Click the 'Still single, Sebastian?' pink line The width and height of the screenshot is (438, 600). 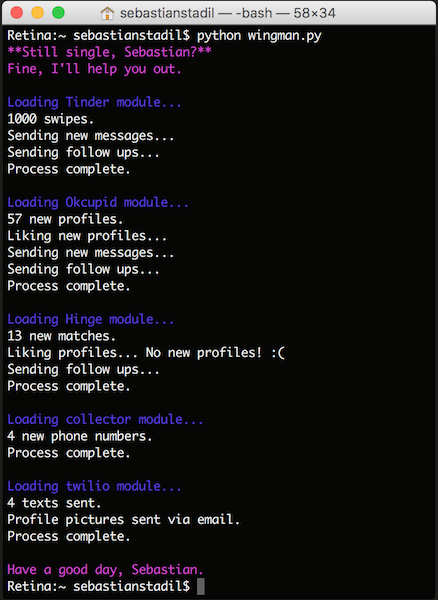pyautogui.click(x=109, y=52)
